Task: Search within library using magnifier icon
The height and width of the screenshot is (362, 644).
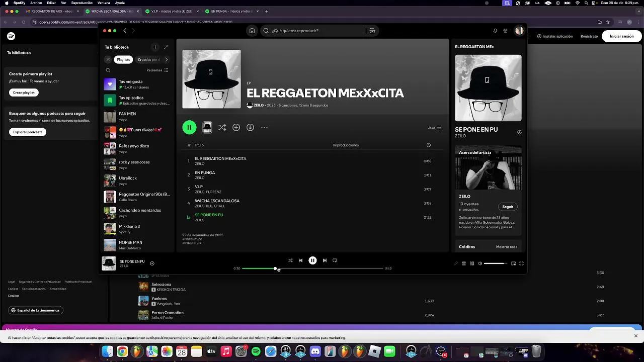Action: pos(108,70)
